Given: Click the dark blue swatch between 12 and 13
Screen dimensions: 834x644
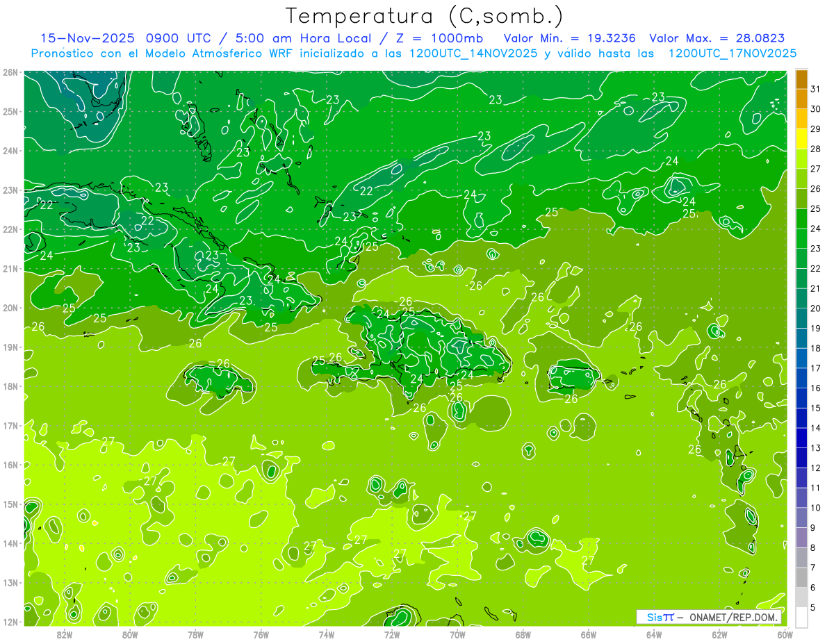Looking at the screenshot, I should [x=801, y=458].
